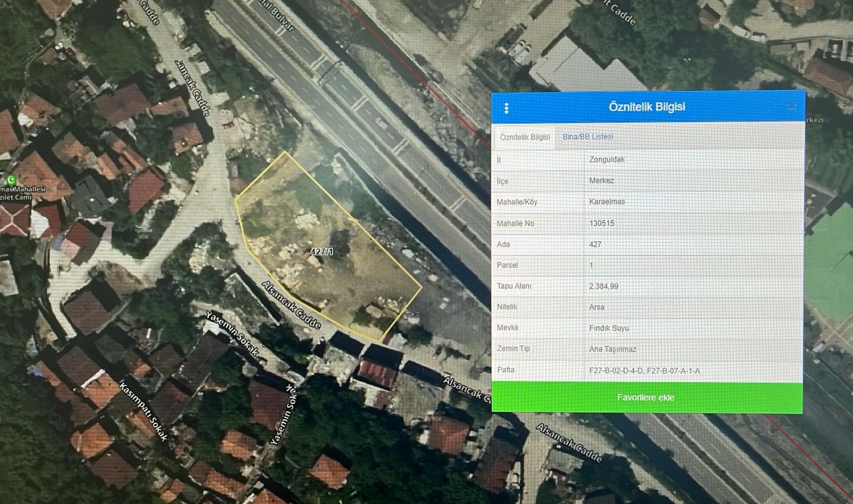Click the mosque icon on the map
853x504 pixels.
[11, 180]
